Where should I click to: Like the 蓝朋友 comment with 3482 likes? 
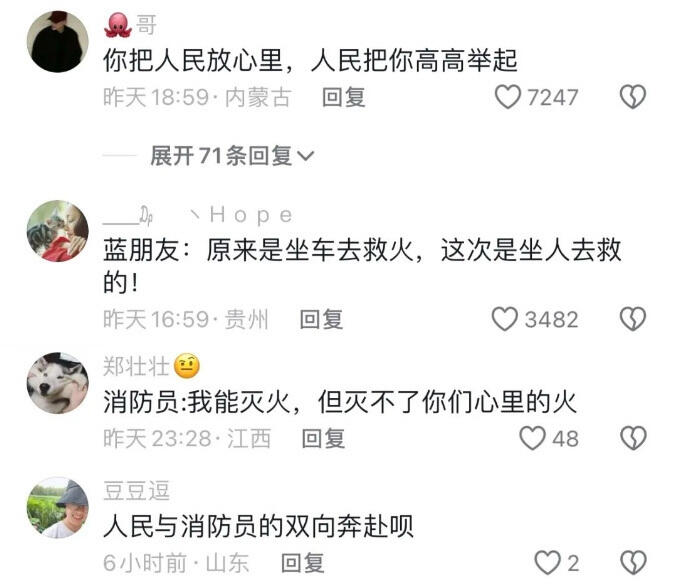[505, 319]
